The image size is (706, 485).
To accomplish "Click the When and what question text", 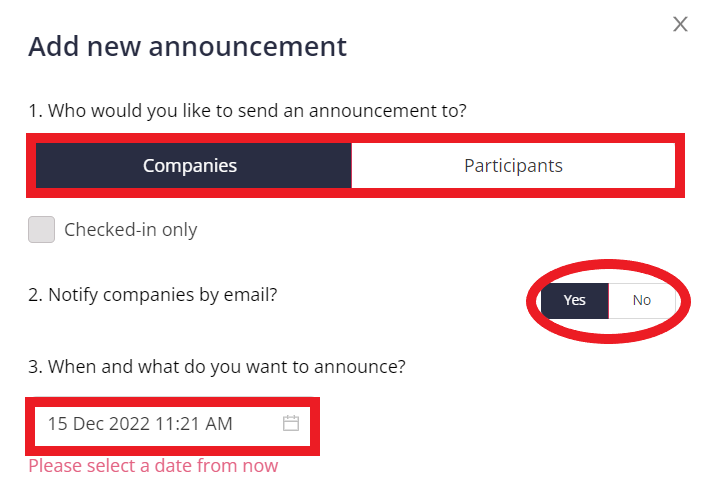I will (x=217, y=367).
